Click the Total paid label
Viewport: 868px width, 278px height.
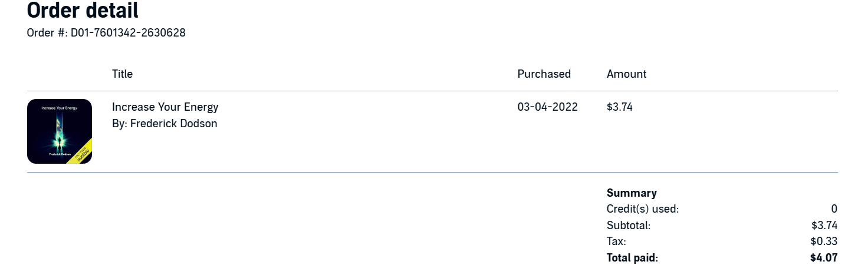(x=632, y=258)
